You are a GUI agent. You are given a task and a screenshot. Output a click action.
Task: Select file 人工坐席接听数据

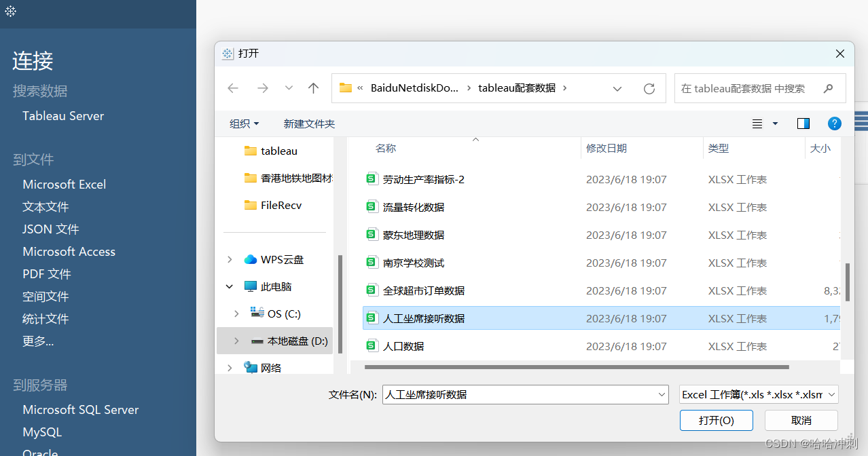click(601, 318)
